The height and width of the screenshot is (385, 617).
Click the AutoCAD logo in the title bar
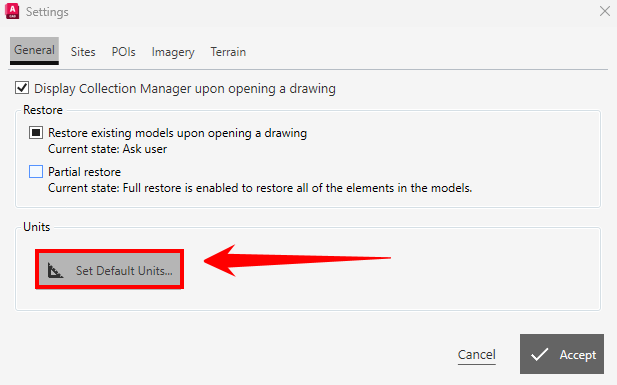click(12, 11)
